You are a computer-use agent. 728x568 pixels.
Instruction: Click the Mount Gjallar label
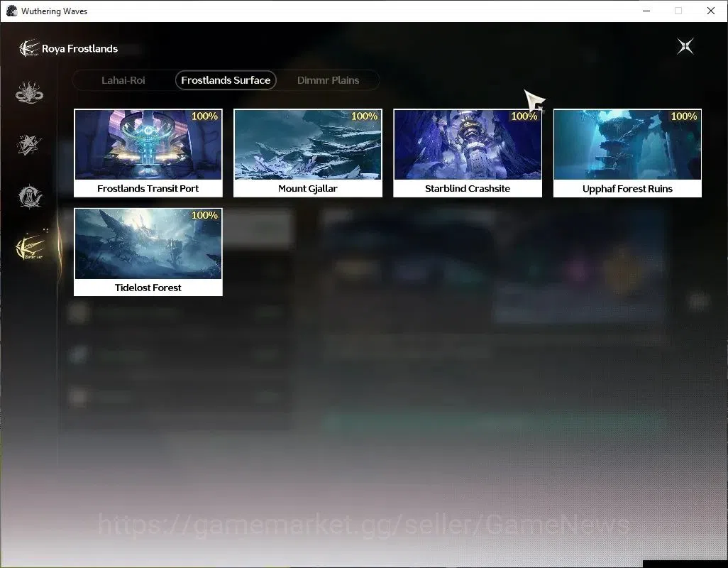pyautogui.click(x=307, y=188)
